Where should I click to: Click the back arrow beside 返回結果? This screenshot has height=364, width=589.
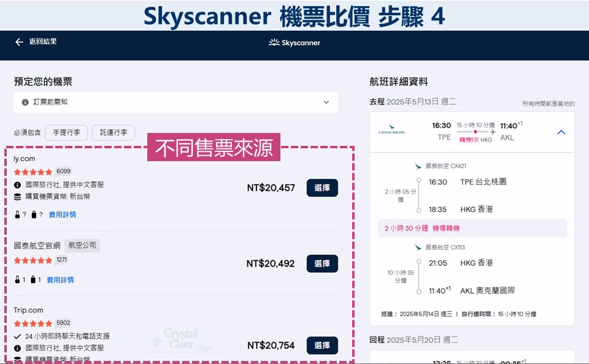[x=19, y=42]
